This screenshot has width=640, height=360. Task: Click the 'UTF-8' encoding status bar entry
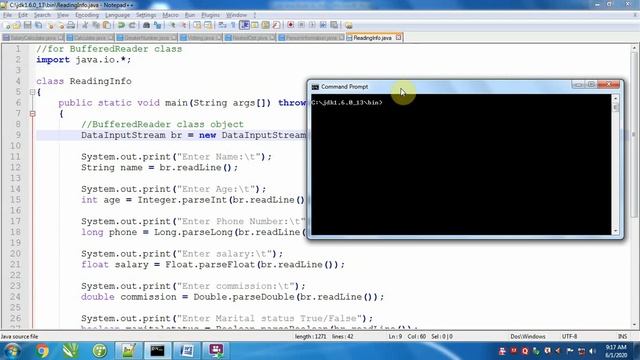(x=569, y=336)
